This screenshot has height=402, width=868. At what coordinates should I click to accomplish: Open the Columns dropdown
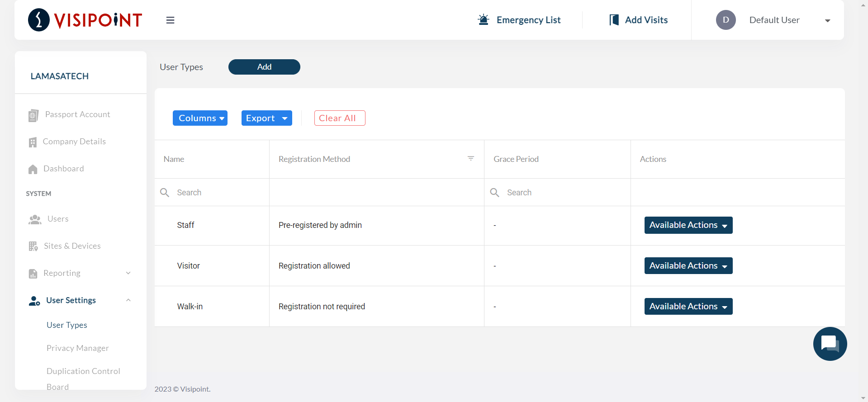point(200,118)
